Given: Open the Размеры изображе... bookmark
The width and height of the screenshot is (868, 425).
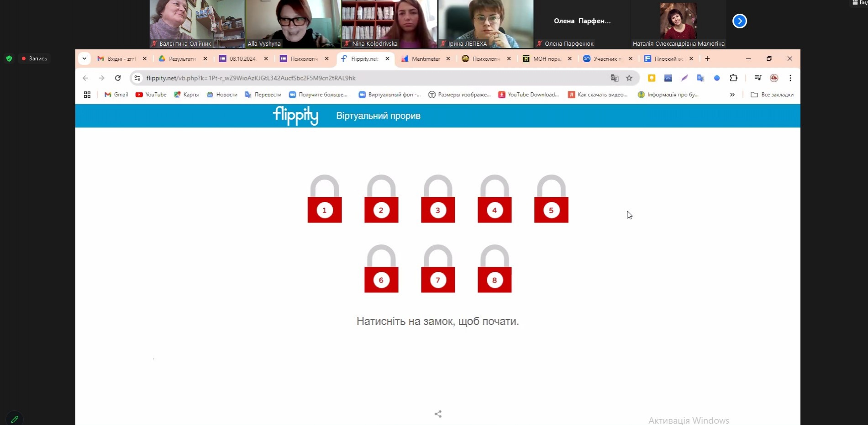Looking at the screenshot, I should (459, 95).
